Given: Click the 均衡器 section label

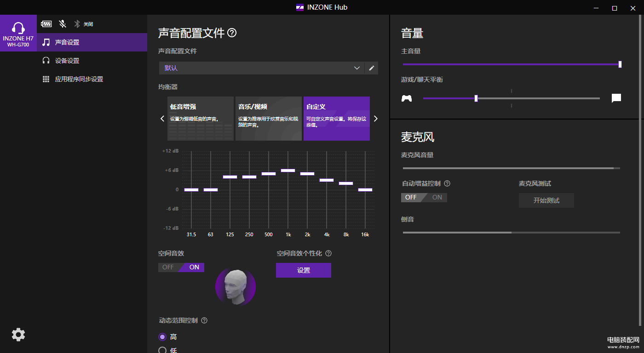Looking at the screenshot, I should point(168,87).
